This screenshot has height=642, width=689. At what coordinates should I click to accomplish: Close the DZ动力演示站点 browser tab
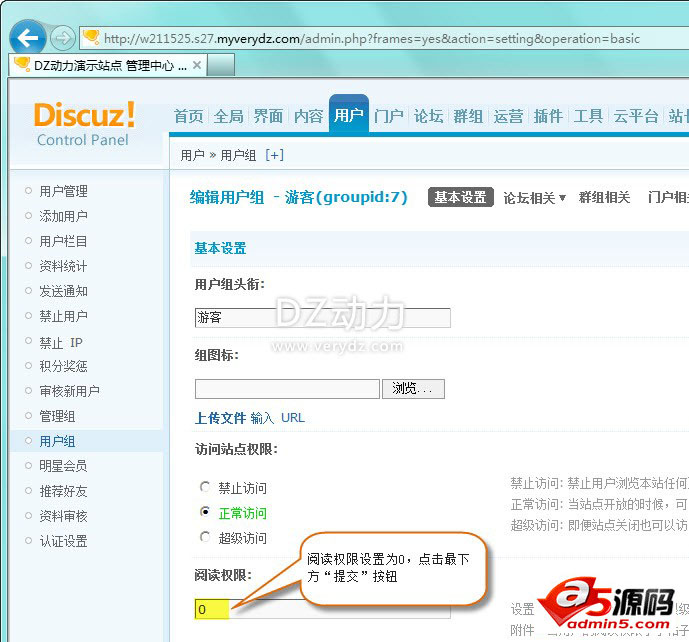pyautogui.click(x=197, y=65)
